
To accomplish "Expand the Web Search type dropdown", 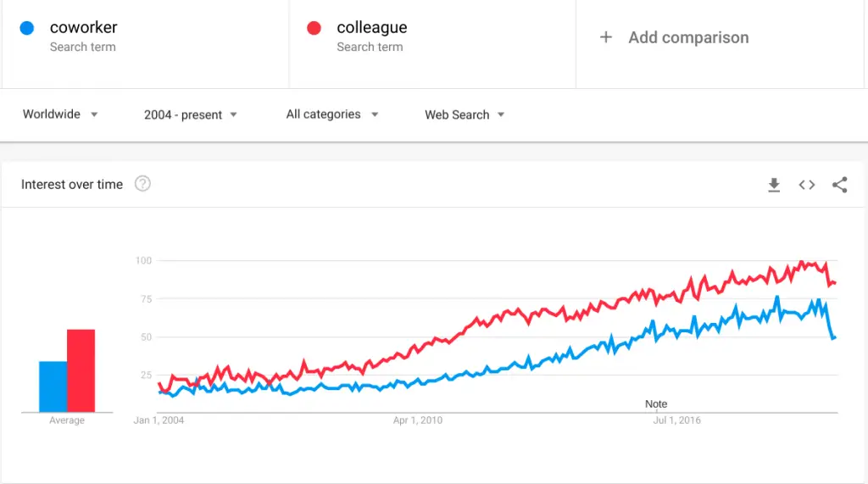I will click(x=465, y=114).
